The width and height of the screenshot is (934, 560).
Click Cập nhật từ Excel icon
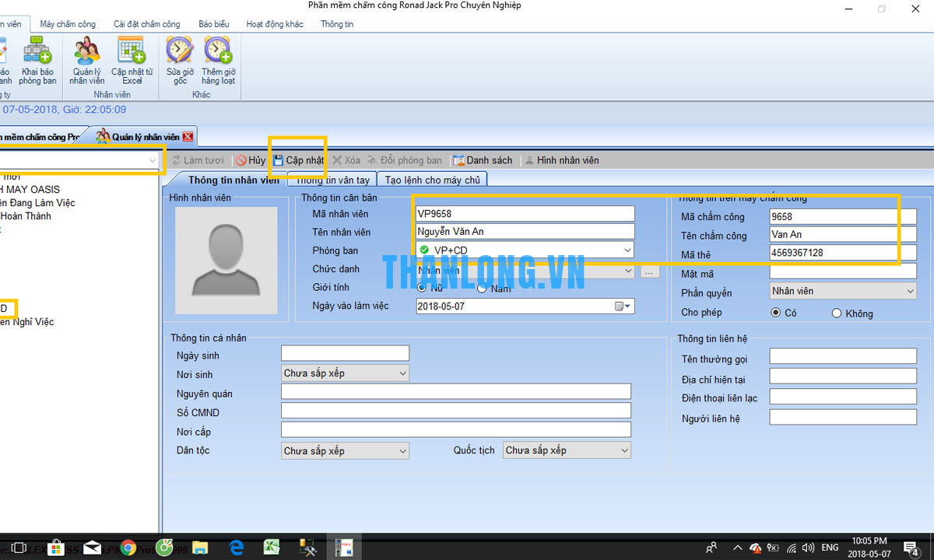(132, 53)
